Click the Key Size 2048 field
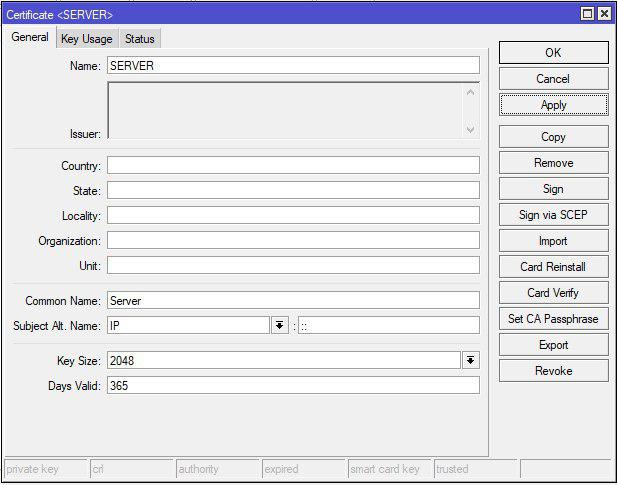The image size is (617, 485). point(284,360)
